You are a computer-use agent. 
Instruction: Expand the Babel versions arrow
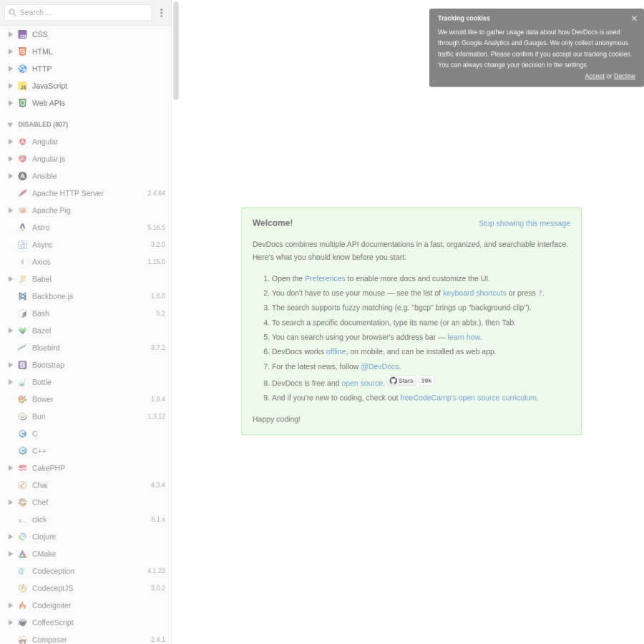[11, 279]
